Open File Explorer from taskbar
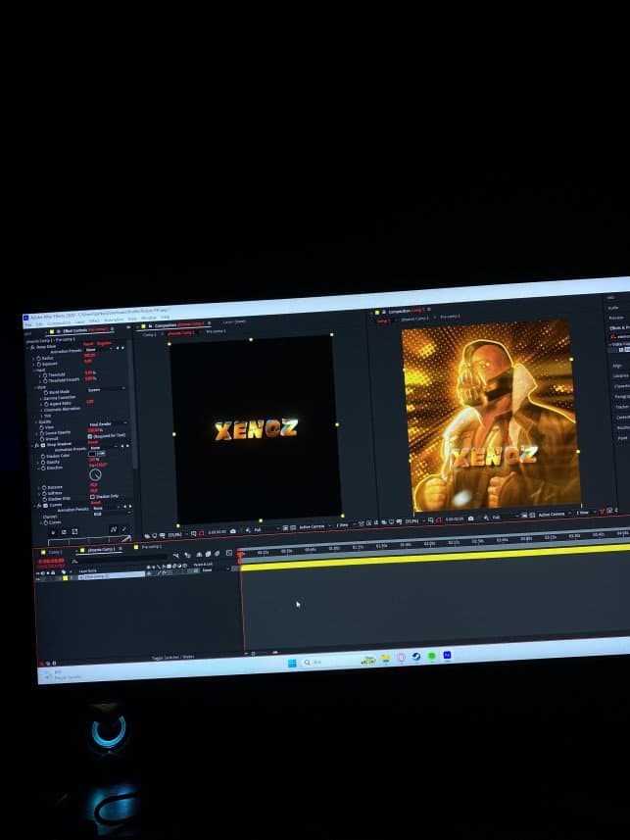 point(385,659)
